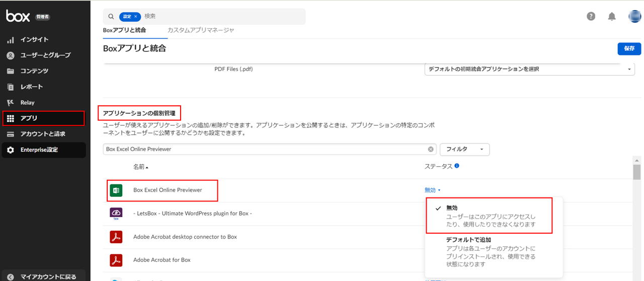Image resolution: width=644 pixels, height=281 pixels.
Task: Remove the 設定 search filter chip
Action: tap(135, 17)
